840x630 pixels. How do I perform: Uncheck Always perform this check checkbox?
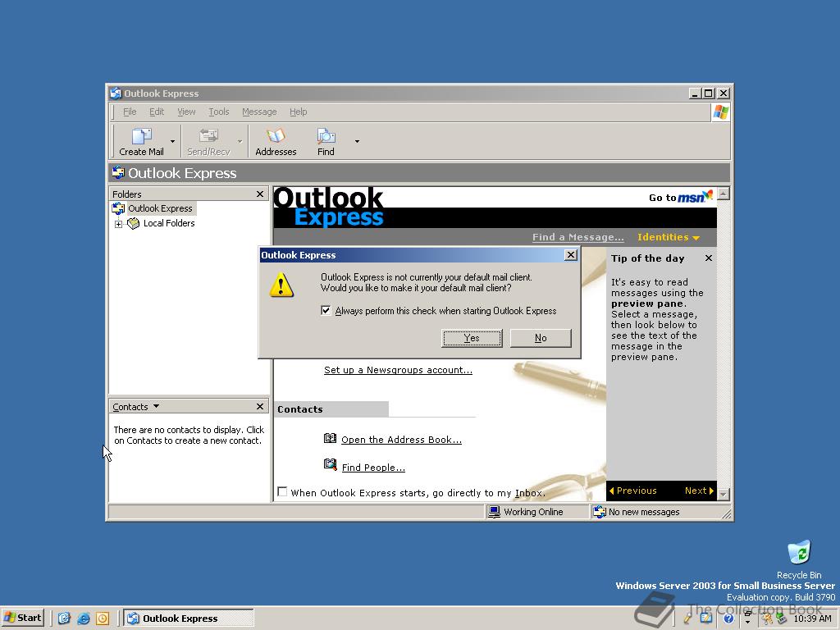point(326,311)
